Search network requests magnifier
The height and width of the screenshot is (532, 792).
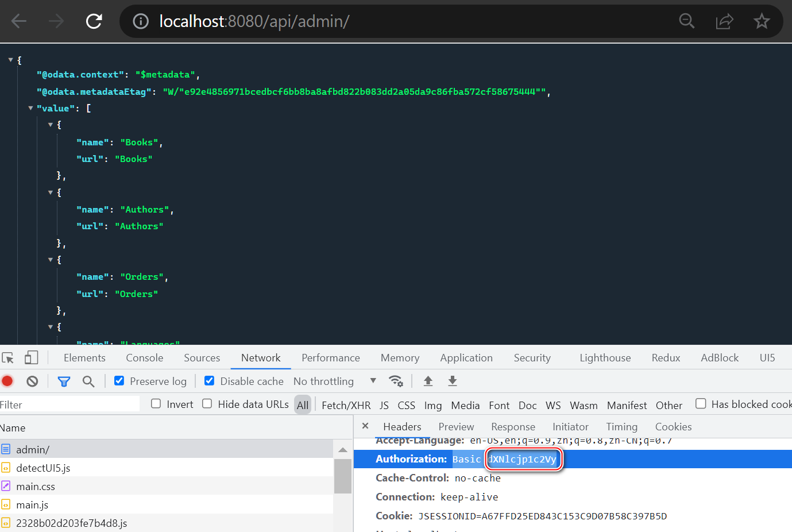click(88, 381)
